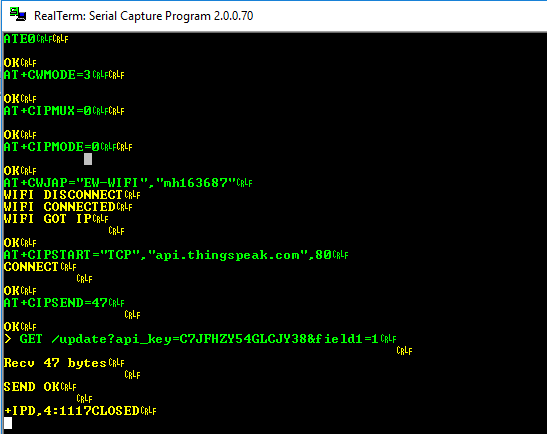Click the "CONNECT" response line
This screenshot has height=434, width=547.
click(40, 267)
